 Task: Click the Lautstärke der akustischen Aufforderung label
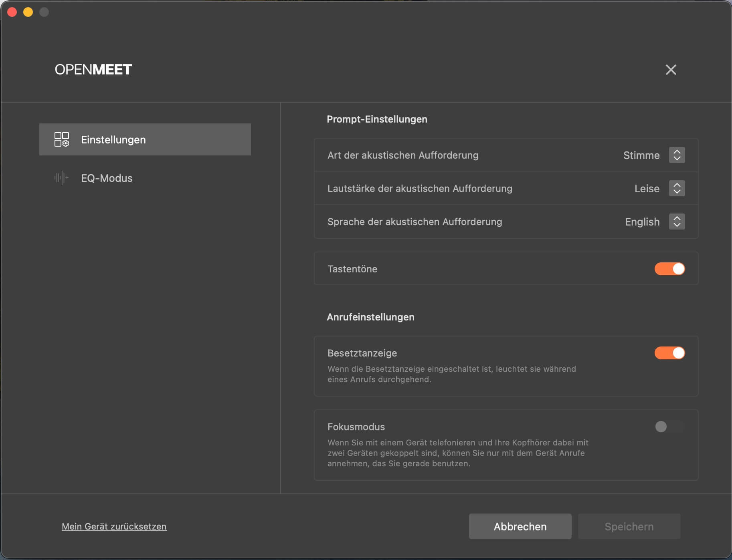(420, 189)
